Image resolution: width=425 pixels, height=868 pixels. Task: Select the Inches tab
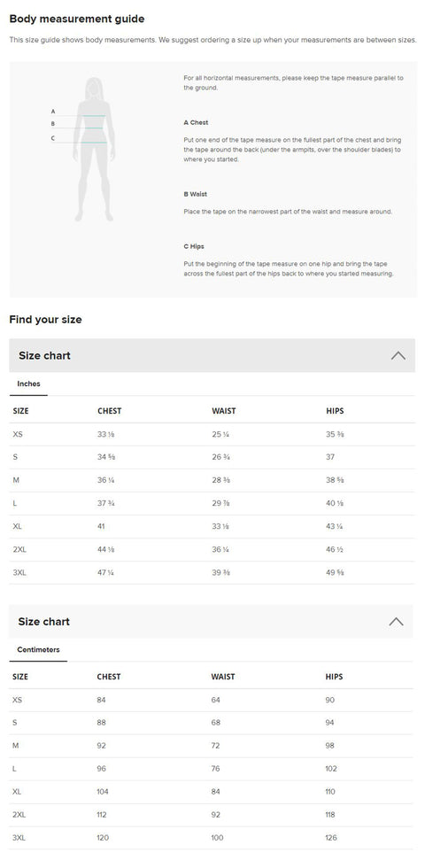pyautogui.click(x=28, y=384)
